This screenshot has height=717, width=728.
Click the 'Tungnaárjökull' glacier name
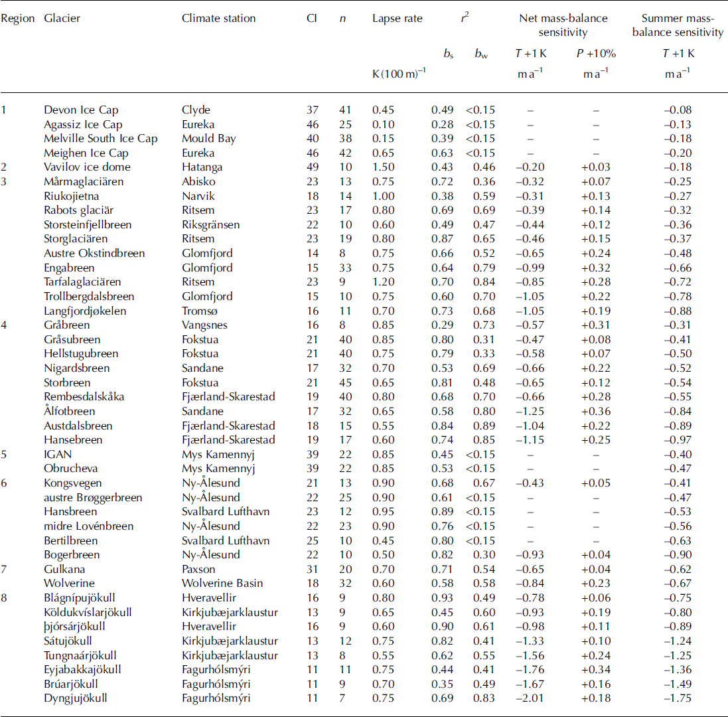tap(80, 656)
